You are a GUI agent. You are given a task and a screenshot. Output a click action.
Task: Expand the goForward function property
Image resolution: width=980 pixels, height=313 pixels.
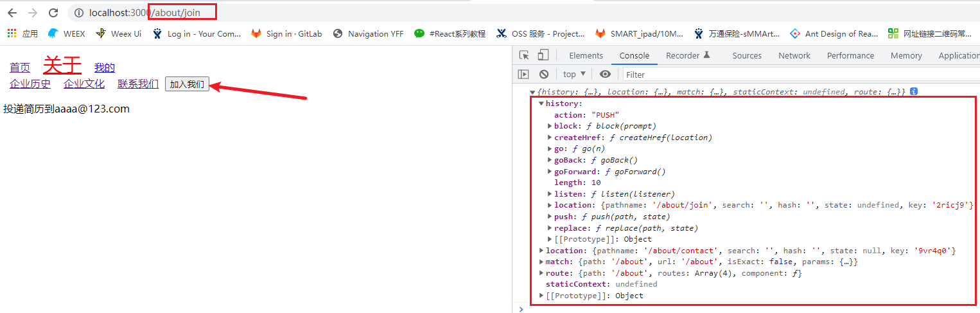(x=550, y=172)
